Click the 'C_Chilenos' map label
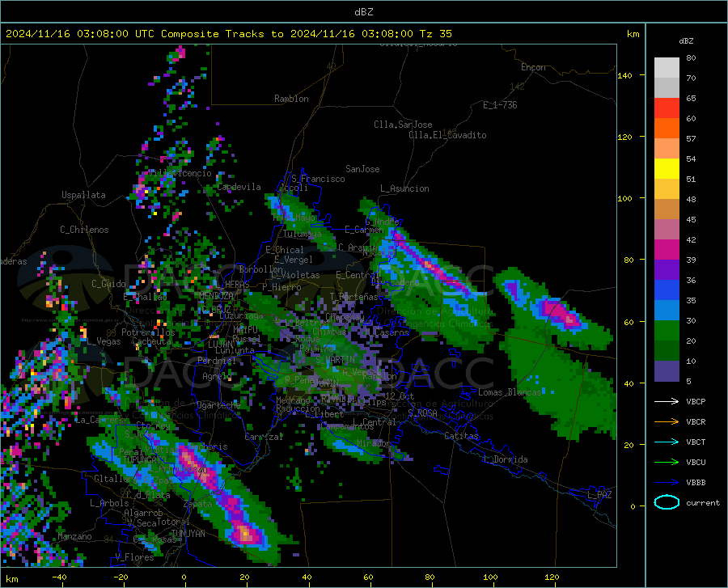This screenshot has width=728, height=588. [84, 230]
